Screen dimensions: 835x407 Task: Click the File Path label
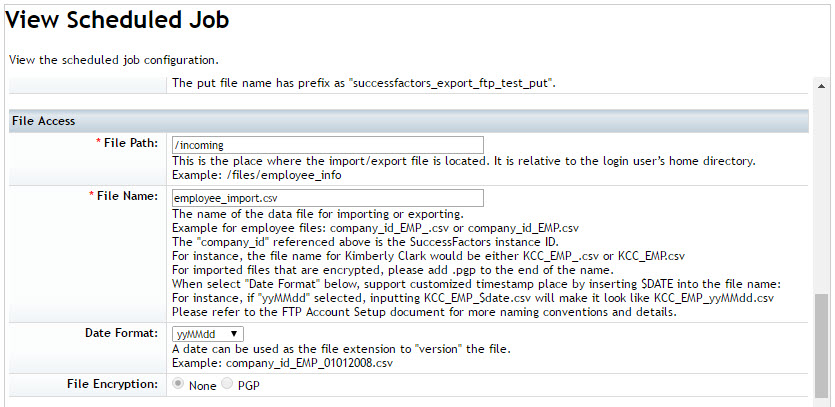[x=131, y=143]
